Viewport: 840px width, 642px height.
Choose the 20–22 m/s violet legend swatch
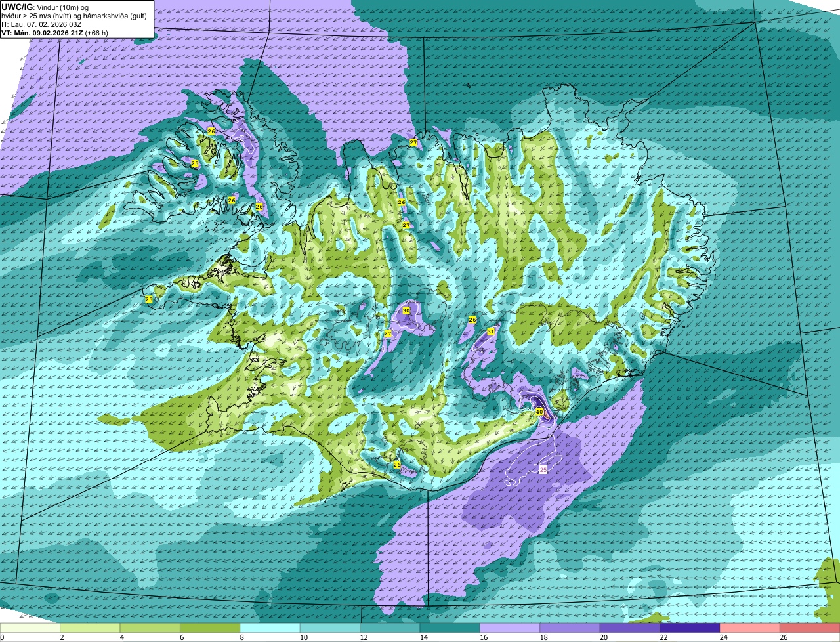(x=630, y=628)
